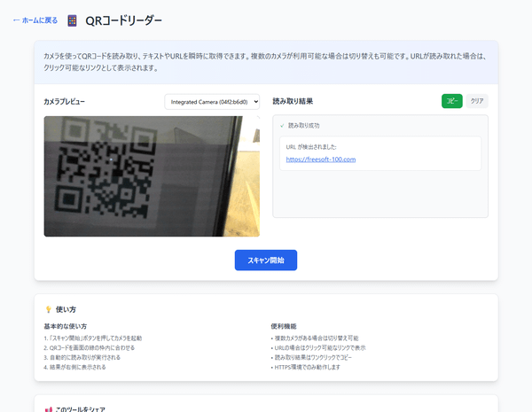Open the detected freesoft-100.com link
Viewport: 532px width, 412px height.
tap(320, 159)
